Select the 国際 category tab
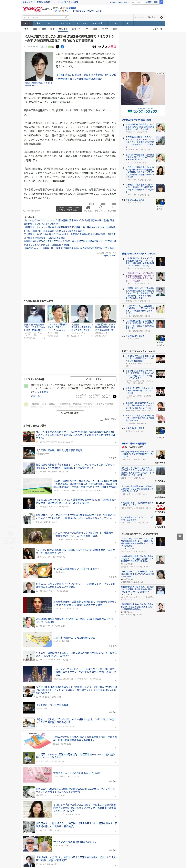 pyautogui.click(x=44, y=29)
